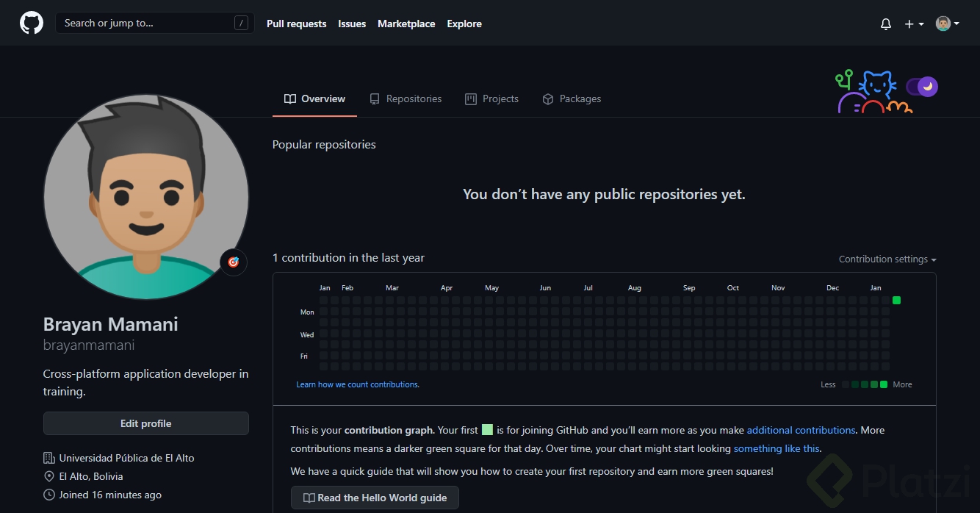Click the Brayan Mamani name heading
This screenshot has width=980, height=513.
point(111,324)
